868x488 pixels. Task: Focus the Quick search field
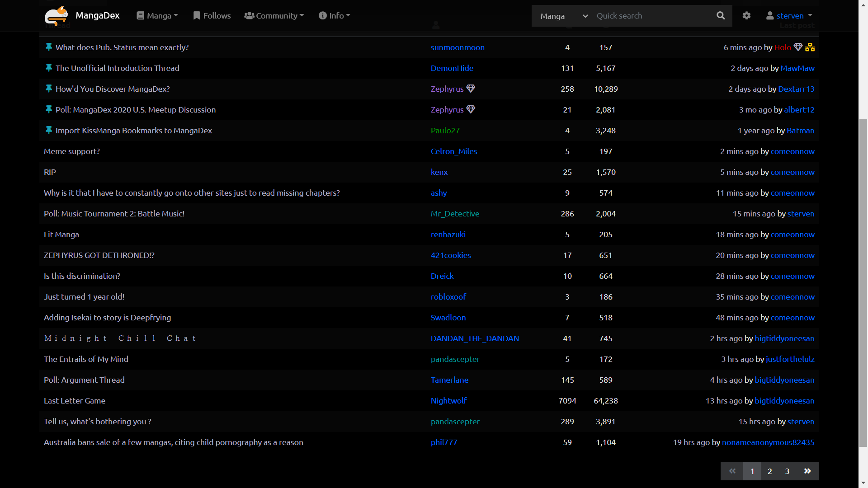tap(651, 16)
